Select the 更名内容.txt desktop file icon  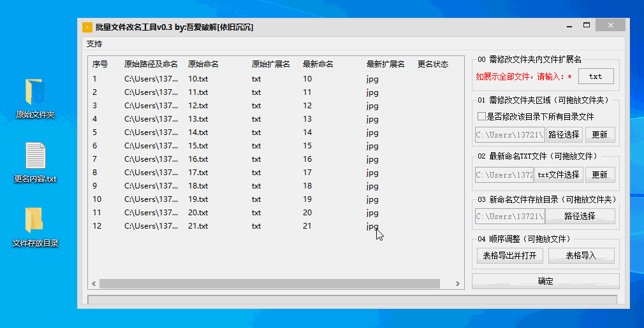[35, 156]
